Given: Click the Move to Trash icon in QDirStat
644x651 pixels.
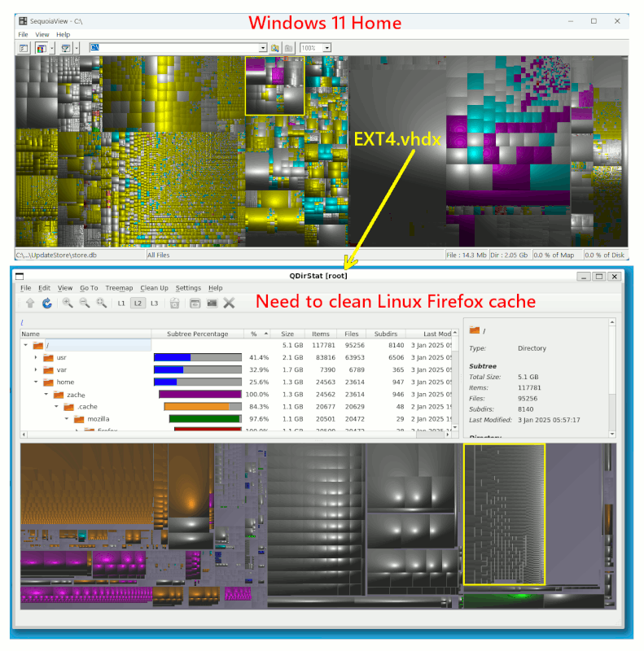Looking at the screenshot, I should (x=174, y=304).
